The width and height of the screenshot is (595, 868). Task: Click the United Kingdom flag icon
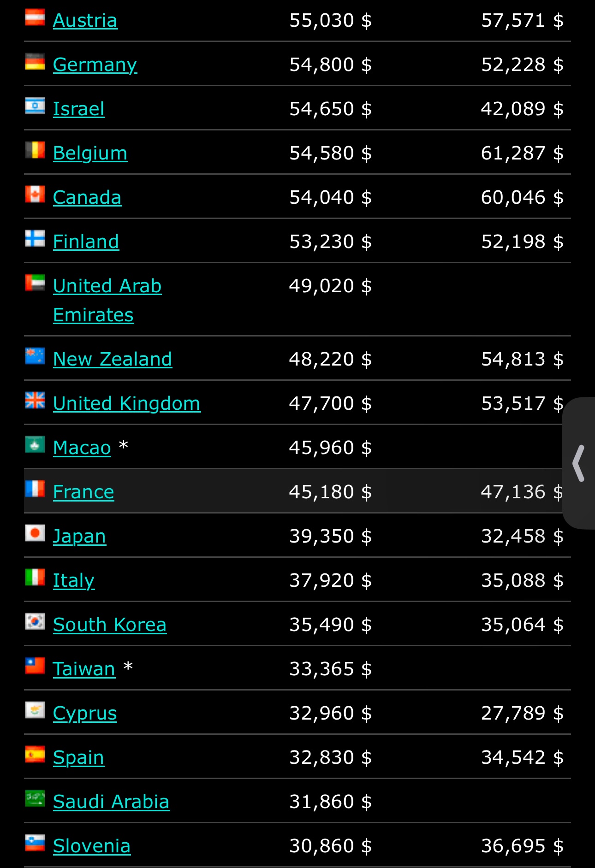tap(35, 400)
